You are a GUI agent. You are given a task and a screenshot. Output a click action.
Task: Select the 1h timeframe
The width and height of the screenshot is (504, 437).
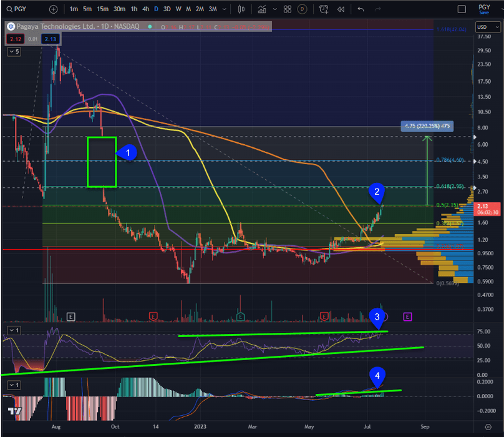[x=133, y=9]
